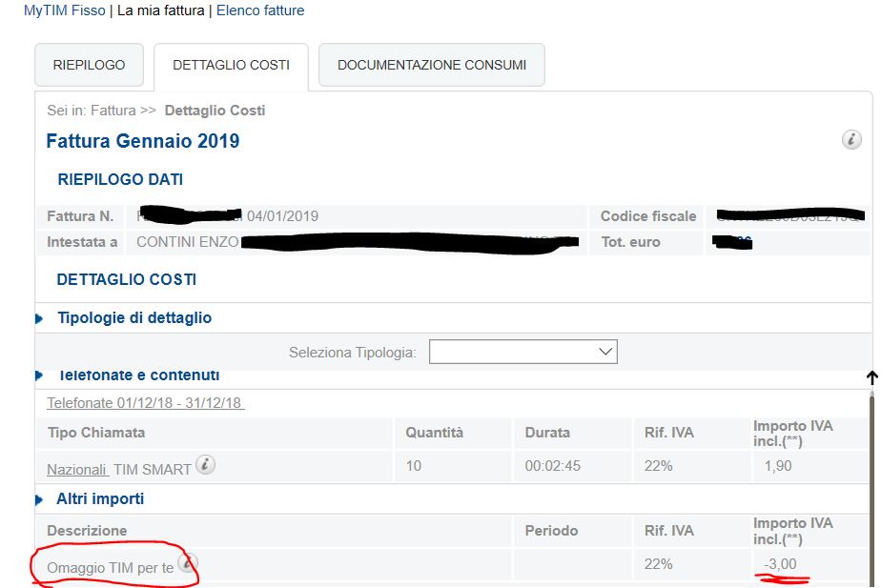Click Fattura in the Sei in breadcrumb

point(113,111)
